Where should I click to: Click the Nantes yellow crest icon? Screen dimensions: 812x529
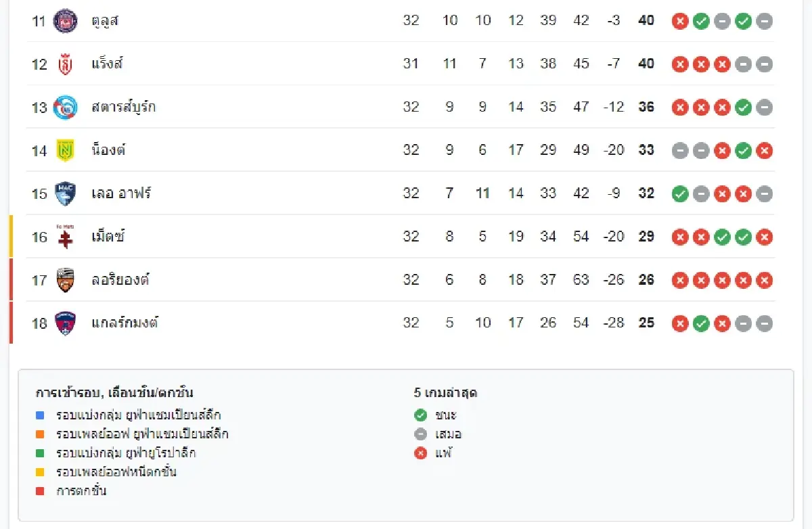click(x=65, y=150)
